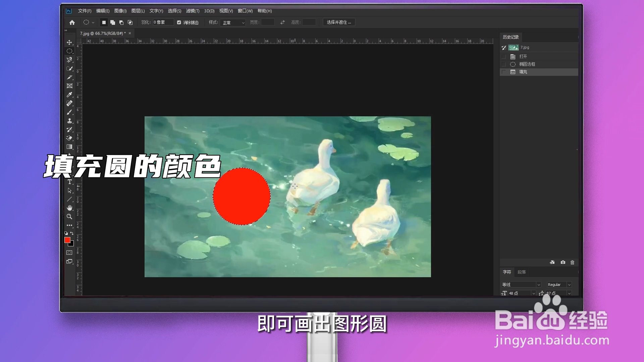This screenshot has height=362, width=644.
Task: Click the red foreground color swatch
Action: coord(67,240)
